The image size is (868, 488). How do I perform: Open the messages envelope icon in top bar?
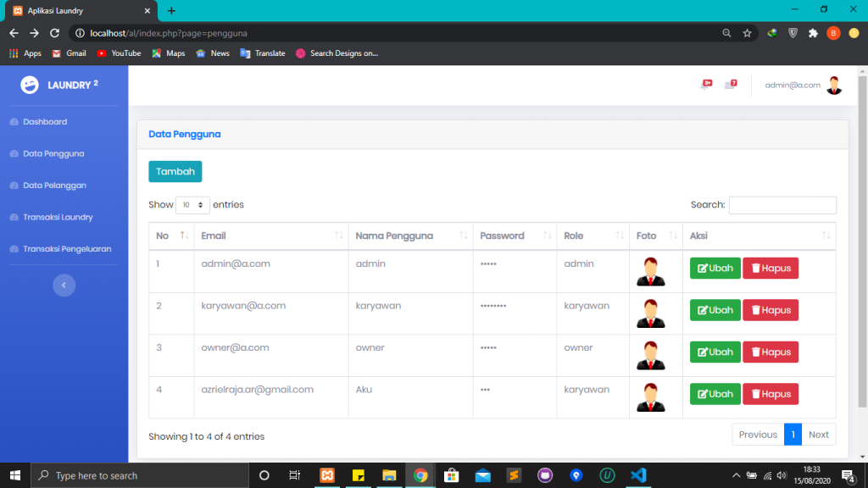[x=731, y=84]
